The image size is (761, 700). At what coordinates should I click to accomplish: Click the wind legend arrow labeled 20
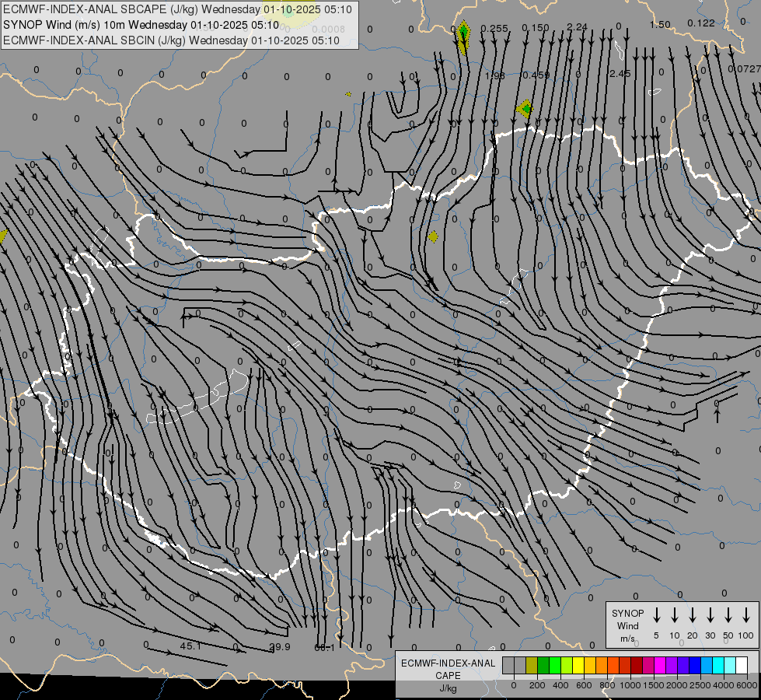(692, 614)
